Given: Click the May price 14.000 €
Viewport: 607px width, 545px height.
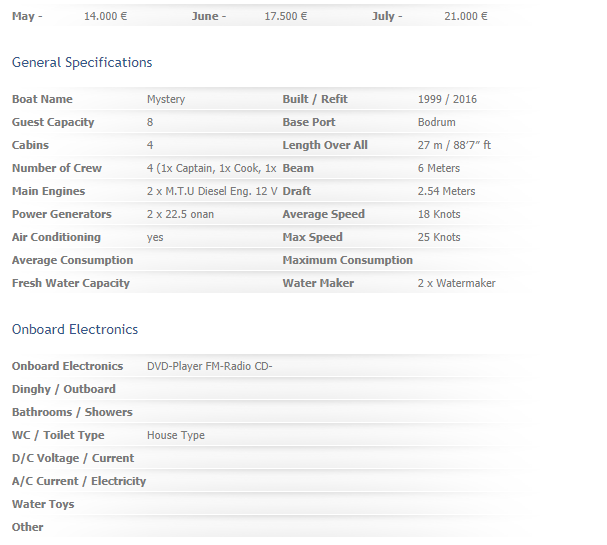Looking at the screenshot, I should click(106, 16).
